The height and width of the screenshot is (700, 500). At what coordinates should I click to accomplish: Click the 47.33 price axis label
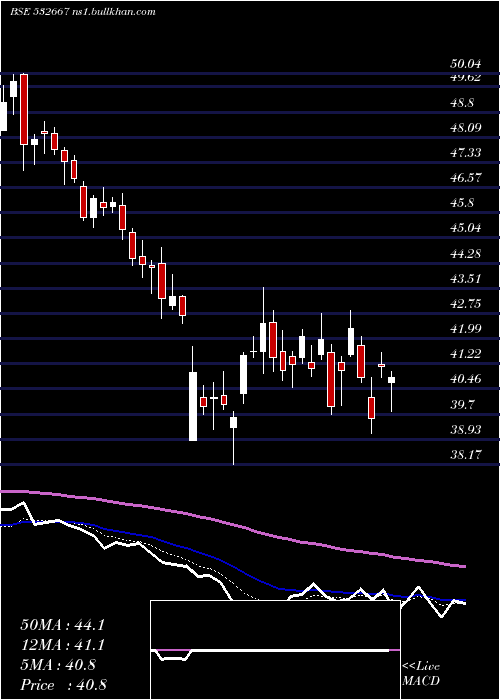click(466, 153)
